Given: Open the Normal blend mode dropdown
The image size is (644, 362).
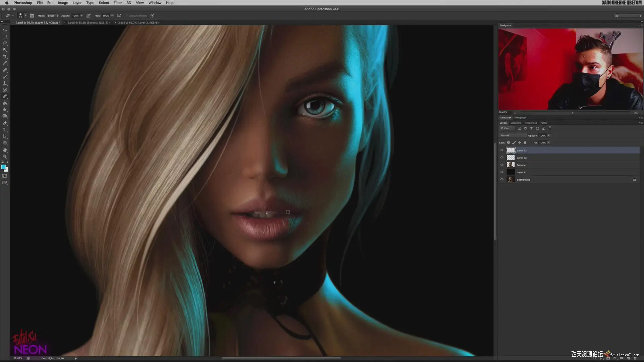Looking at the screenshot, I should click(x=513, y=135).
